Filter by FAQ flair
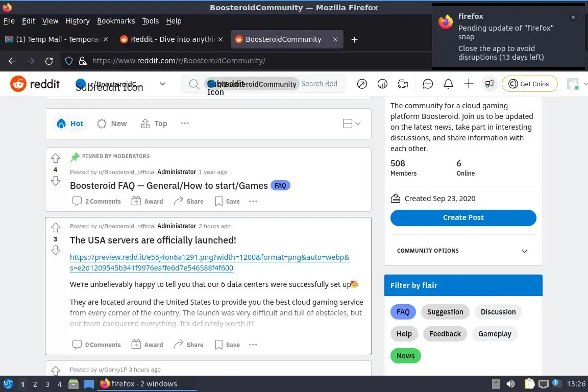This screenshot has width=588, height=392. 403,312
